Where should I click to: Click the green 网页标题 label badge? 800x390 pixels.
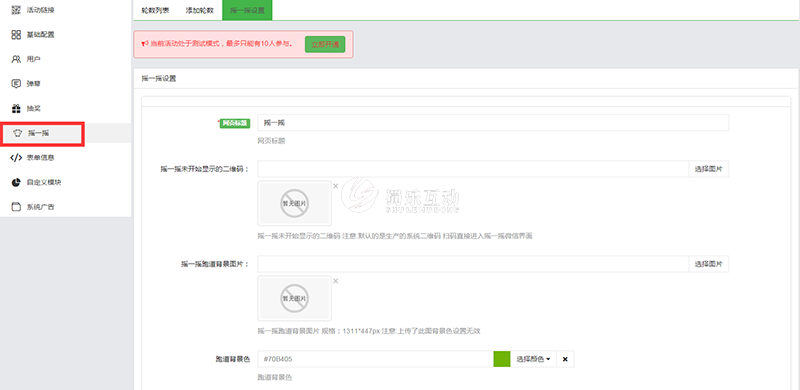click(x=234, y=123)
